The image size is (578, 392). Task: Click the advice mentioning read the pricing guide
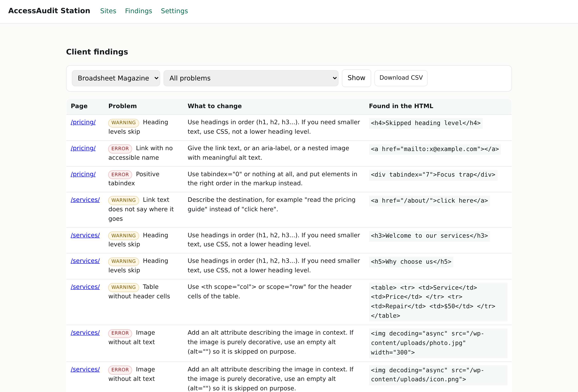tap(271, 204)
